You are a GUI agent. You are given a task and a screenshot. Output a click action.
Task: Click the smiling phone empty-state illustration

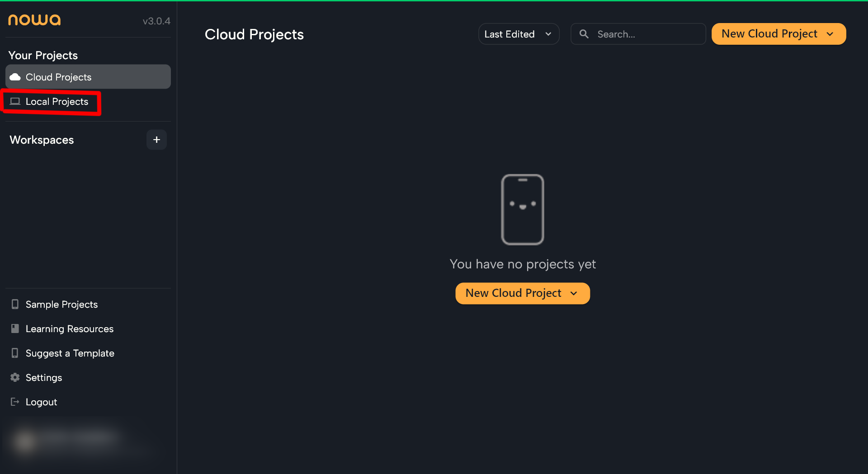(522, 210)
